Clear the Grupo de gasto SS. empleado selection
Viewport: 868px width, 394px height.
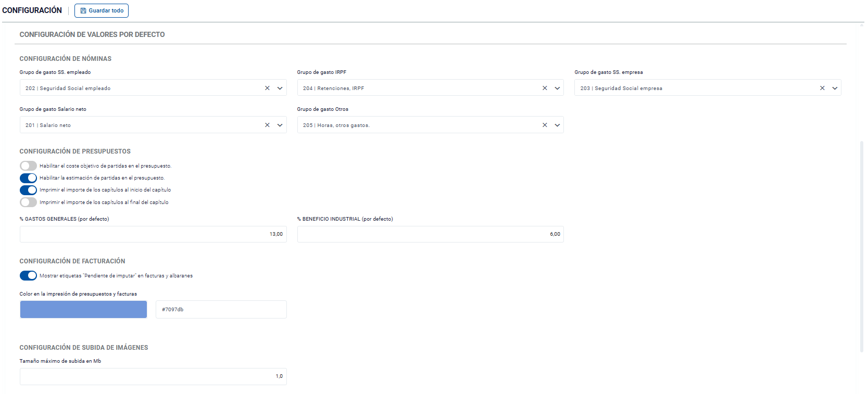coord(267,88)
